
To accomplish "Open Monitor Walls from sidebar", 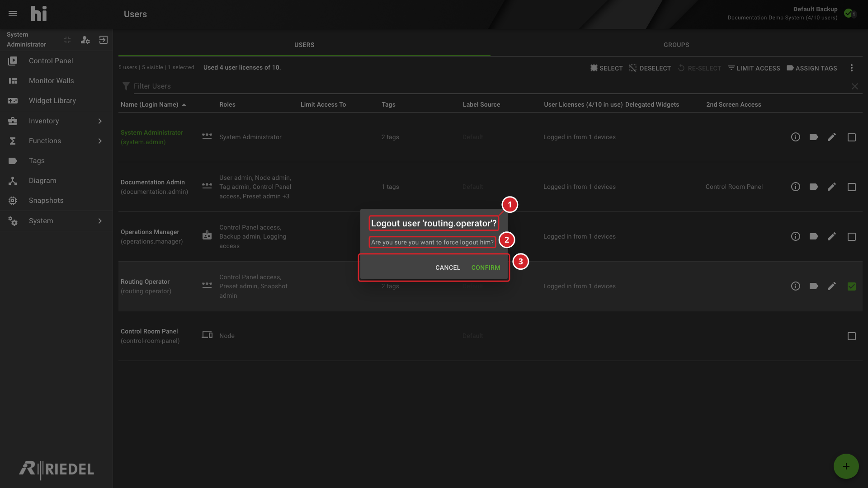I will pos(57,81).
